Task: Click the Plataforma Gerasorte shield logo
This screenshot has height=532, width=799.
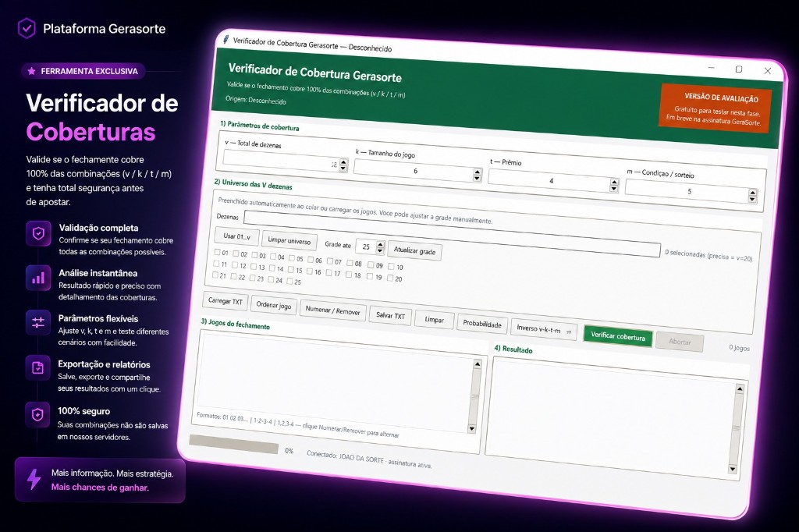Action: 27,29
